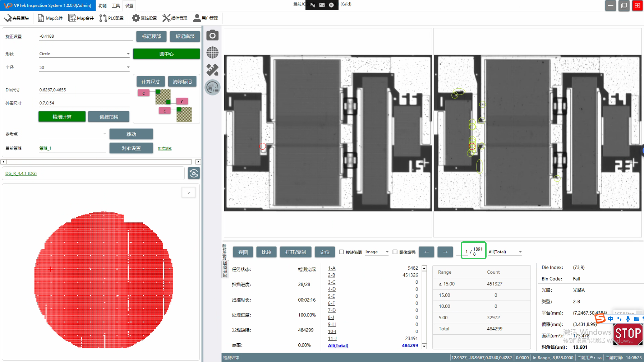Click the keyboard icon in the input bar
The height and width of the screenshot is (362, 644).
(636, 319)
